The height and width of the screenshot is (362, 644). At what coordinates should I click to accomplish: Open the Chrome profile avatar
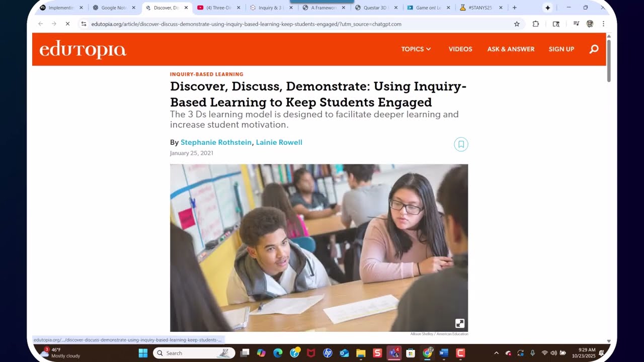[590, 24]
